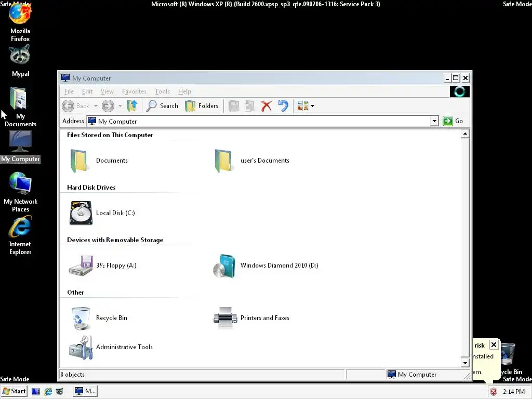This screenshot has height=399, width=532.
Task: Close the security risk balloon notification
Action: tap(494, 345)
